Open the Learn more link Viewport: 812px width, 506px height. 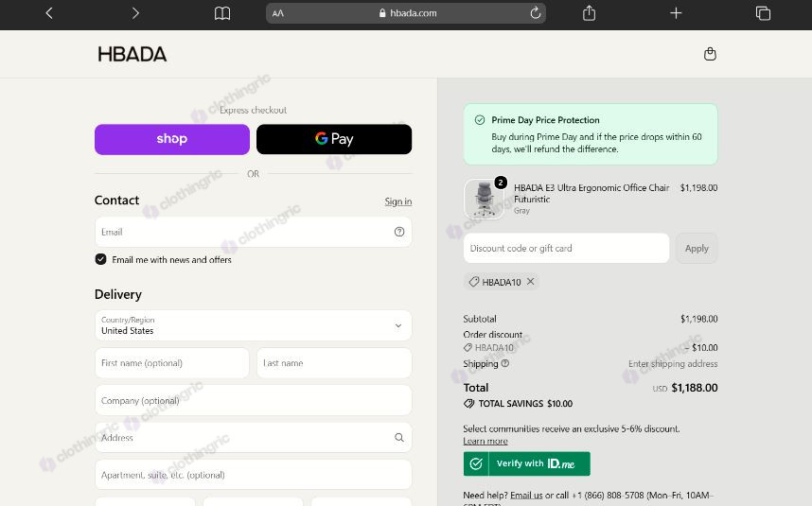[485, 441]
